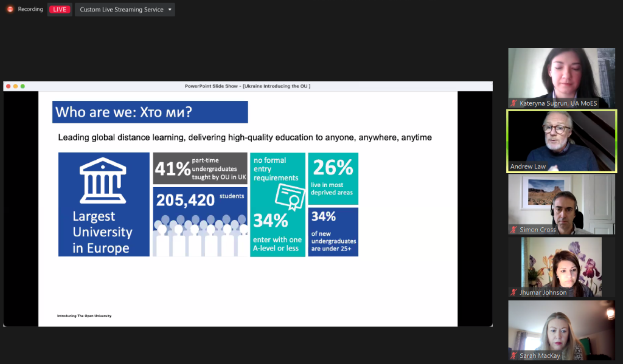Click the 'Jhumar Johnson' name label
This screenshot has height=364, width=623.
[x=543, y=292]
